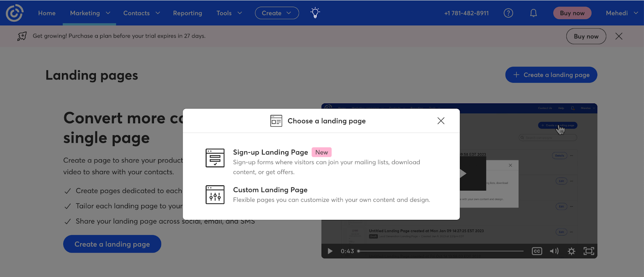Click the pink Buy now button in the header
This screenshot has height=277, width=644.
[x=572, y=13]
